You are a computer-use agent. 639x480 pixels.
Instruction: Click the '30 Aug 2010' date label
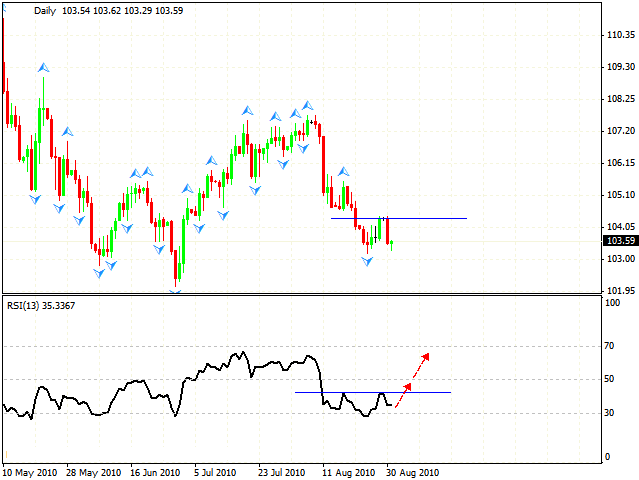(412, 473)
